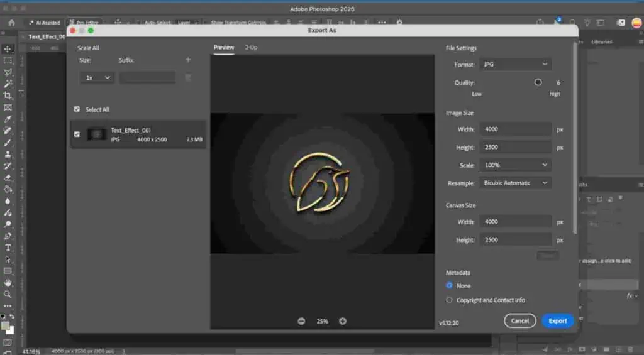Uncheck the Text_Effect_001 asset checkbox
This screenshot has height=355, width=644.
tap(77, 134)
